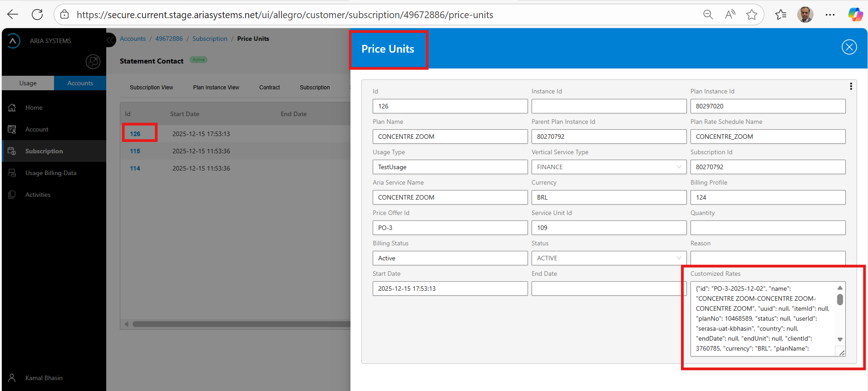Select the Plan Instance View tab
868x391 pixels.
coord(216,88)
